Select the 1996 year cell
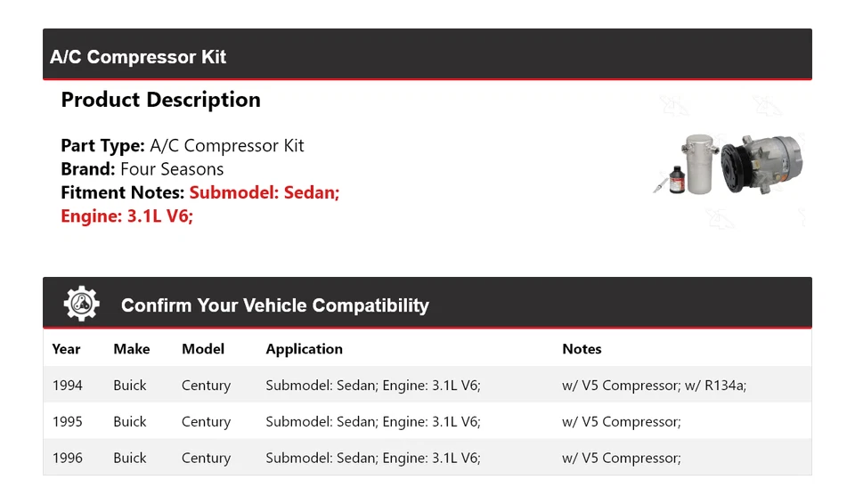This screenshot has width=855, height=504. (x=68, y=459)
